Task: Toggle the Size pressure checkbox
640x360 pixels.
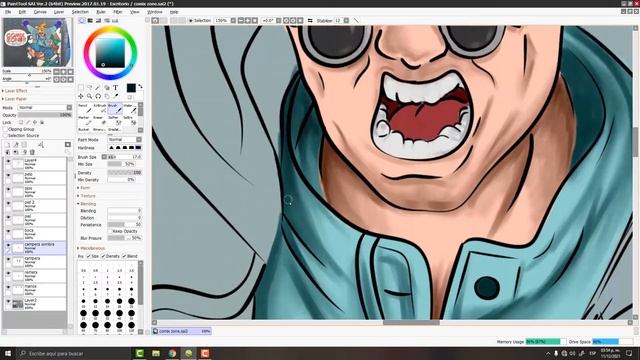Action: pos(89,256)
